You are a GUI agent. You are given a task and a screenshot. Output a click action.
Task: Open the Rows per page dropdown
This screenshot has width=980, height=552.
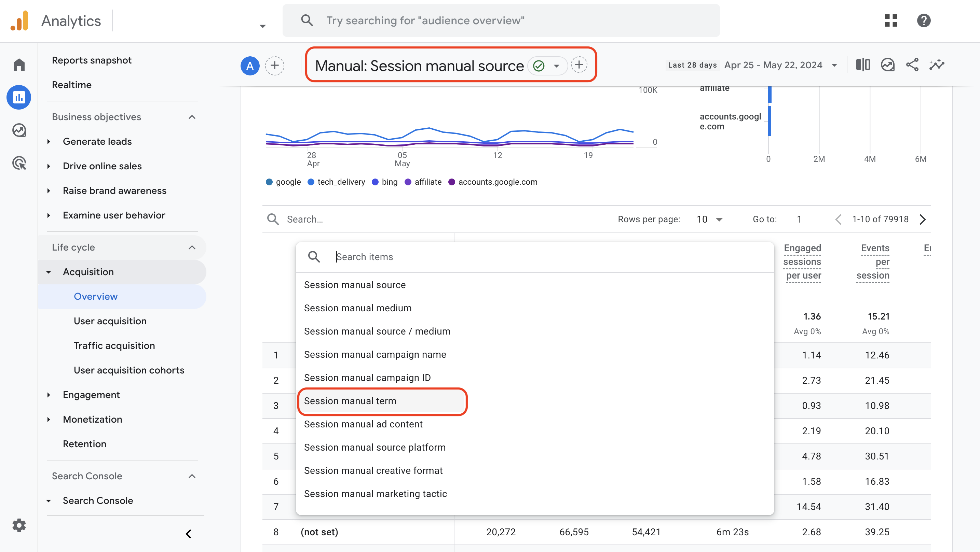tap(708, 219)
